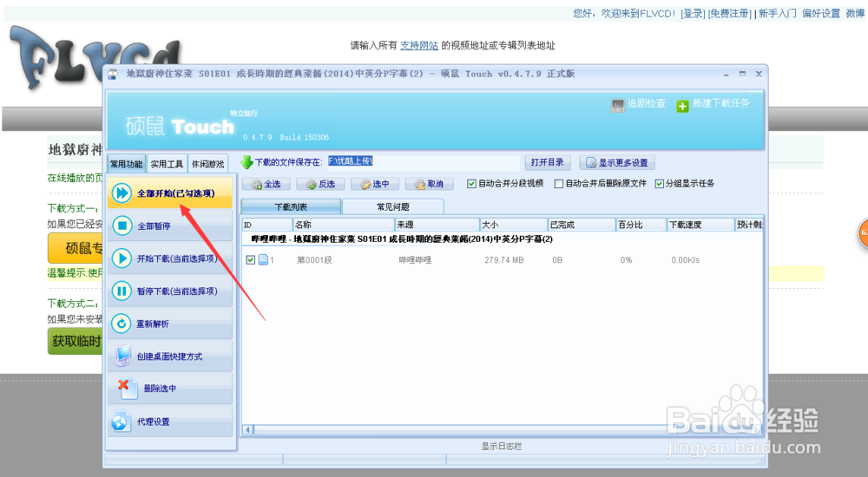
Task: Click the refresh icon on 重新解析
Action: pos(122,323)
